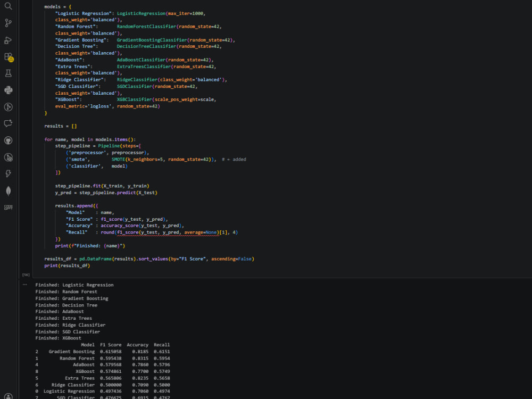The height and width of the screenshot is (399, 532).
Task: Click the "F1 Score" dictionary line
Action: [117, 220]
